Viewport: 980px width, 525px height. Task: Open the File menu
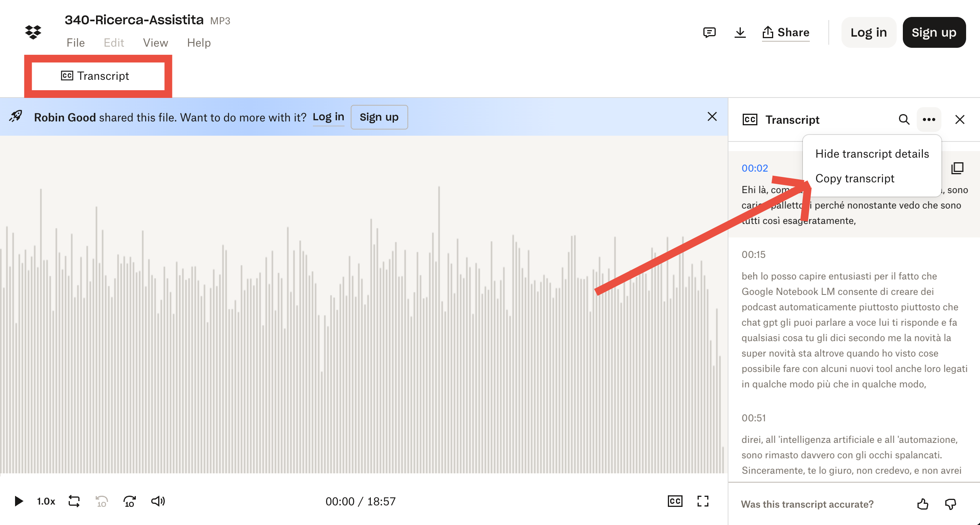click(75, 43)
